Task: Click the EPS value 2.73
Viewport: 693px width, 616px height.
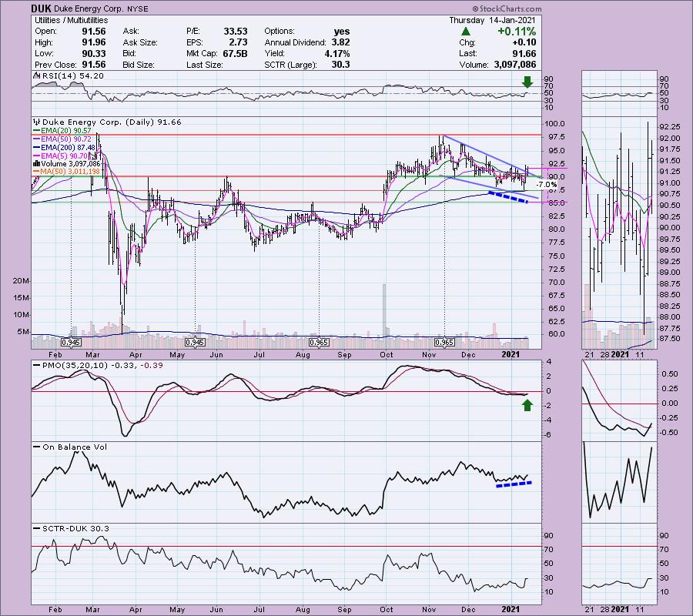Action: coord(238,42)
